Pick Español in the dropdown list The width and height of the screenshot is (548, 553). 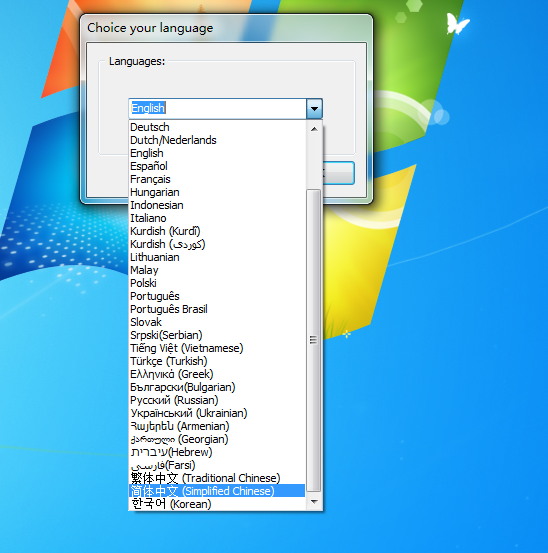(217, 166)
